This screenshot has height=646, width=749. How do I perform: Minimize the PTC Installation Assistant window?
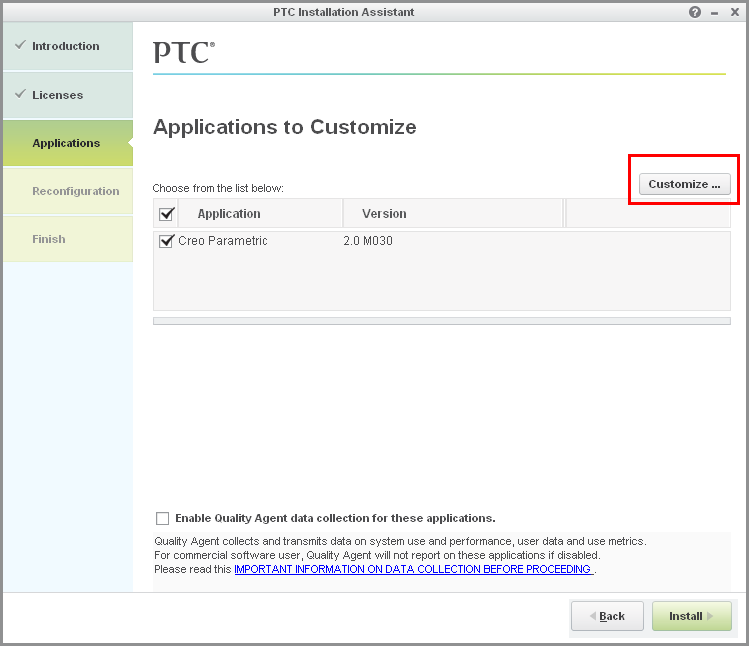pos(715,13)
